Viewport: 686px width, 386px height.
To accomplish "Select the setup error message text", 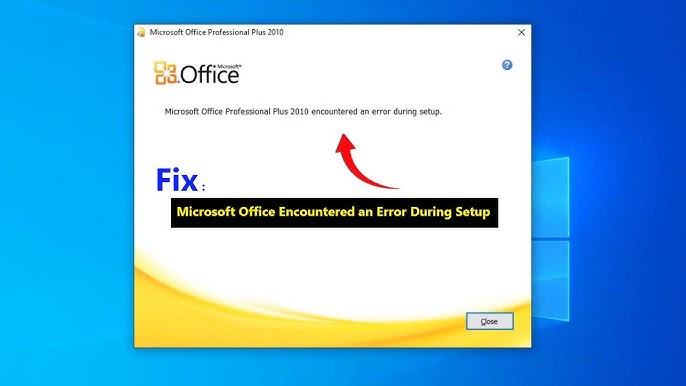I will 303,112.
